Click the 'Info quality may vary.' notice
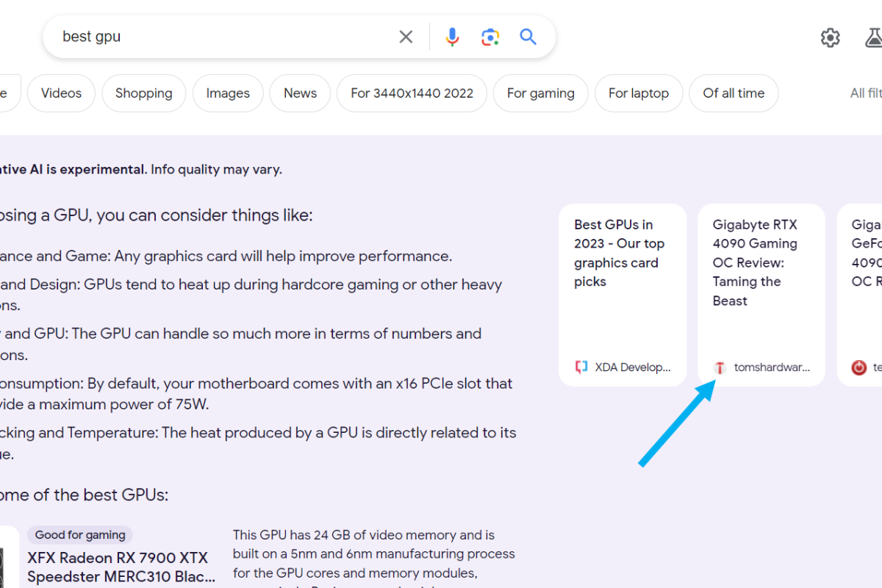 pos(216,170)
